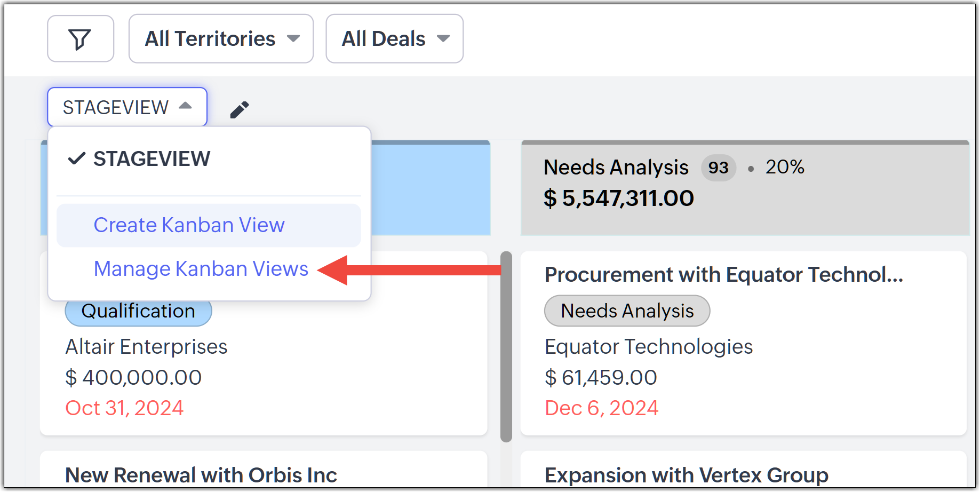Viewport: 980px width, 492px height.
Task: Click the pencil edit icon beside STAGEVIEW
Action: pos(239,109)
